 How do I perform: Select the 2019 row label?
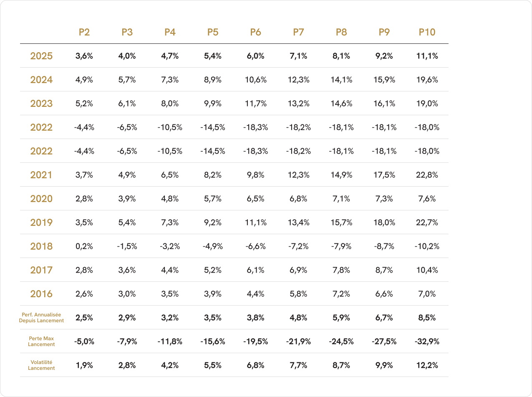[41, 223]
